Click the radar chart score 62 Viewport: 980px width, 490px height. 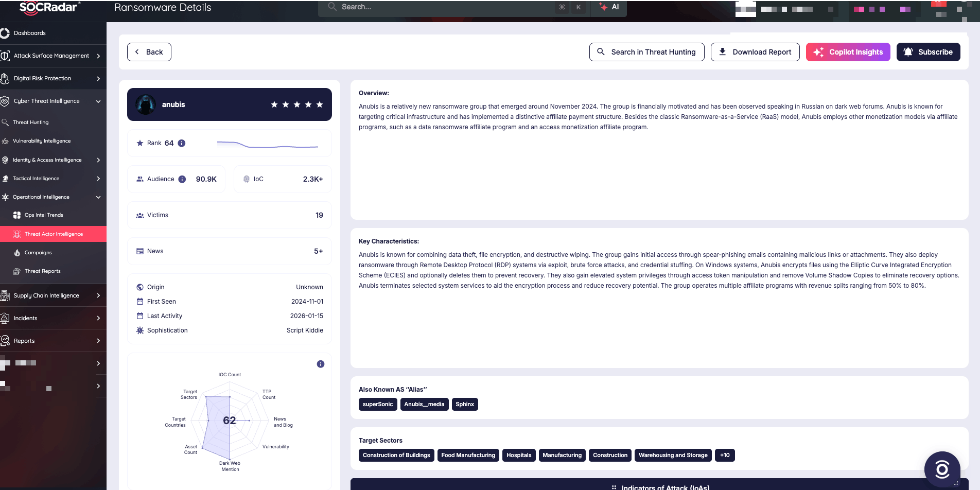[x=230, y=421]
